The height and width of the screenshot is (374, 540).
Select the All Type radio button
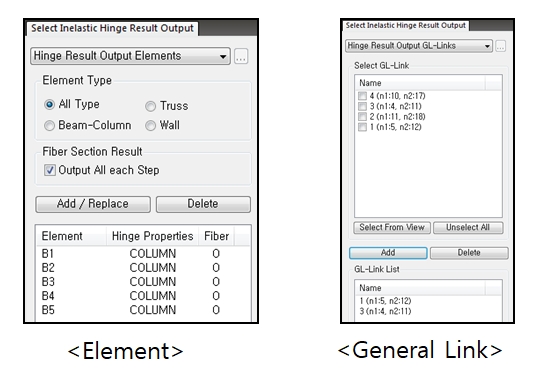(49, 104)
